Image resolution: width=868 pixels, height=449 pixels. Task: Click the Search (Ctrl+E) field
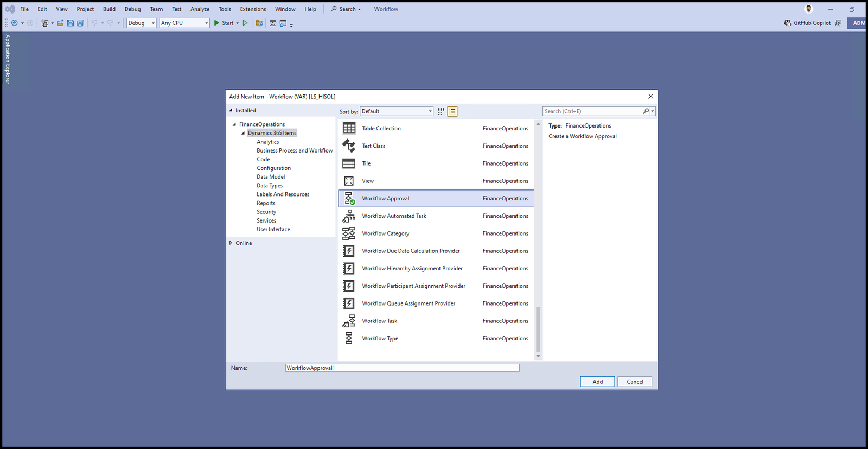pos(592,111)
